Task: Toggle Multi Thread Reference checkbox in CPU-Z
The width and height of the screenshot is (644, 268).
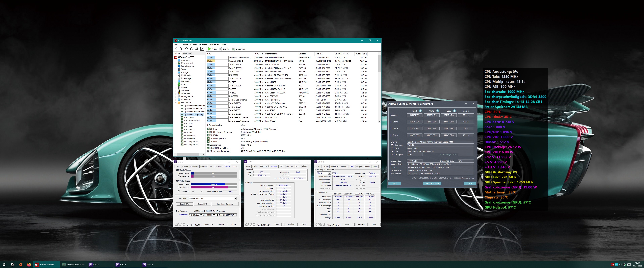Action: (x=178, y=187)
